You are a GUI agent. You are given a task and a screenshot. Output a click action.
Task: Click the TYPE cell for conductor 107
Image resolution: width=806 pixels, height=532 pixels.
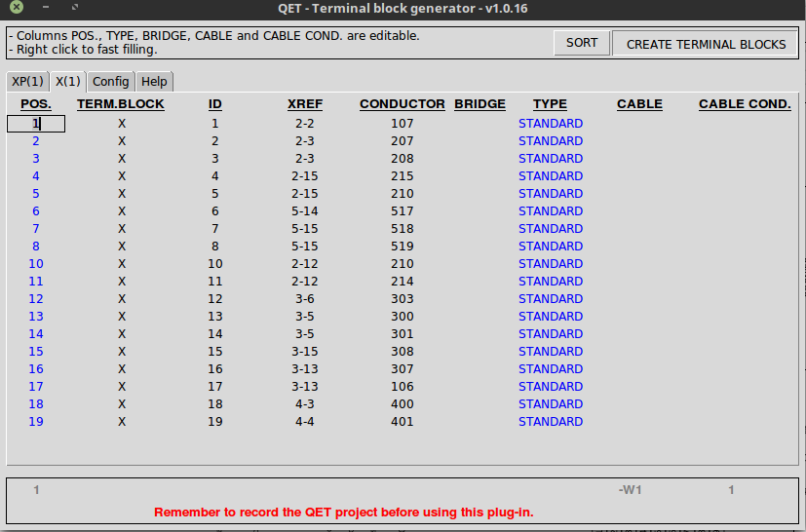(550, 124)
